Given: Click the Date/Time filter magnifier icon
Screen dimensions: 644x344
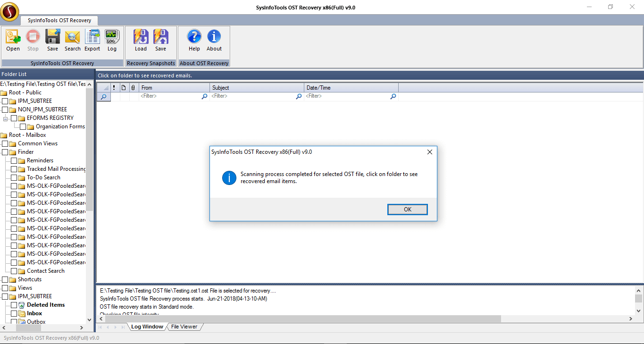Looking at the screenshot, I should (x=393, y=96).
